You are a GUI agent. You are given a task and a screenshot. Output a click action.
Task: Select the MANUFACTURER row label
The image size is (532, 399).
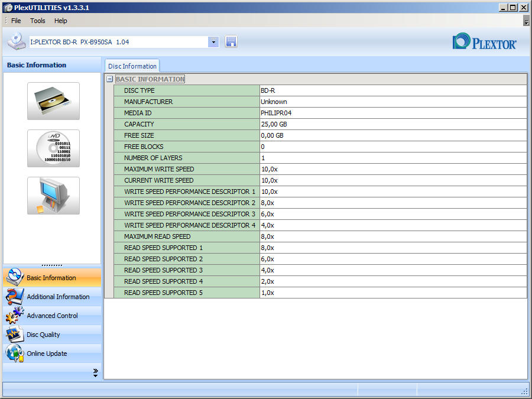click(148, 102)
